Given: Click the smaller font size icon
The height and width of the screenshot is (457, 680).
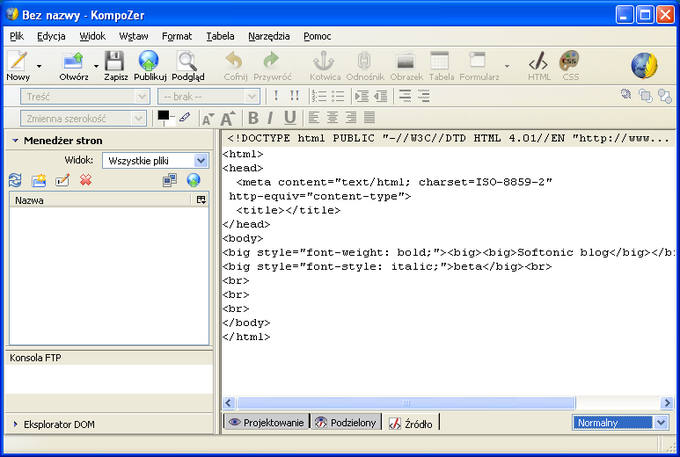Looking at the screenshot, I should tap(208, 119).
